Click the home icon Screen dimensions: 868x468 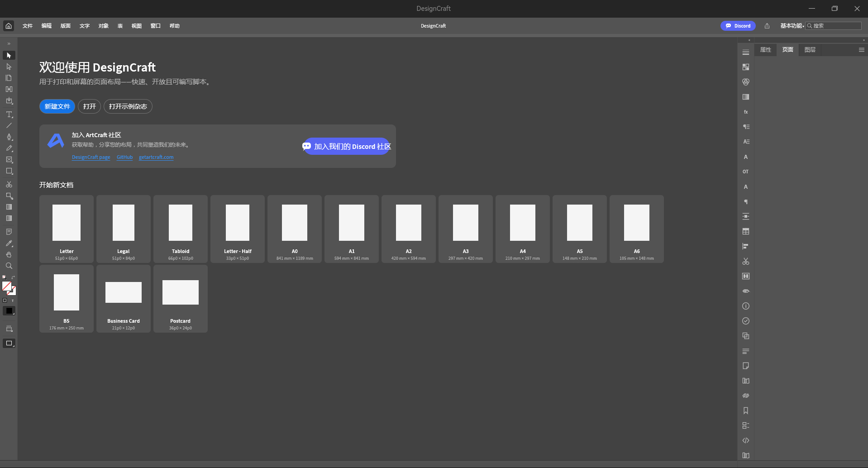coord(9,26)
